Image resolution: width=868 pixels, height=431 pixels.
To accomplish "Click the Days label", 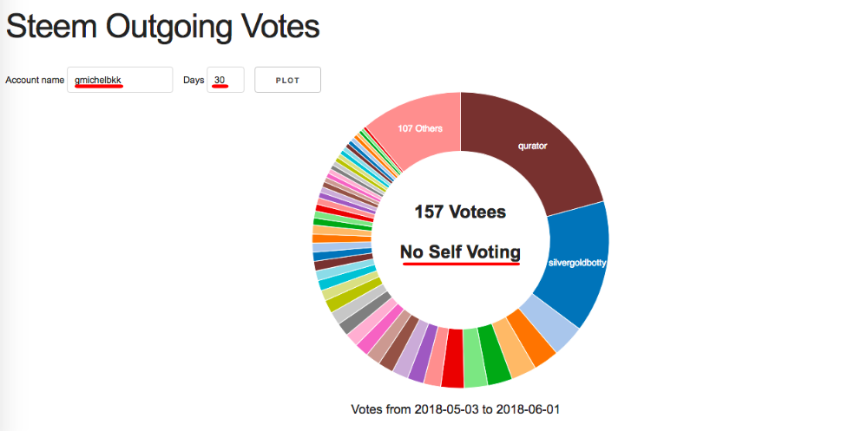I will (x=194, y=80).
